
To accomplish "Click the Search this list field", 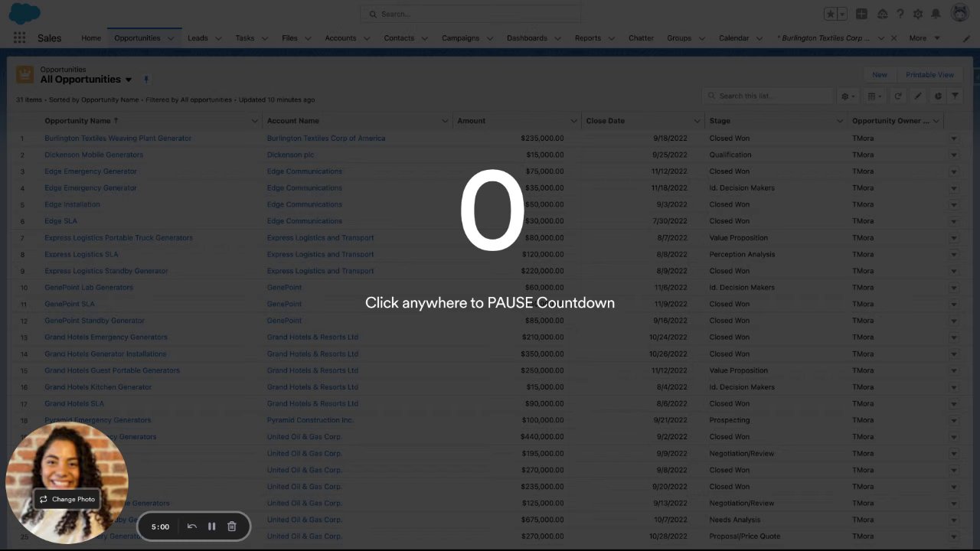I will (x=768, y=96).
